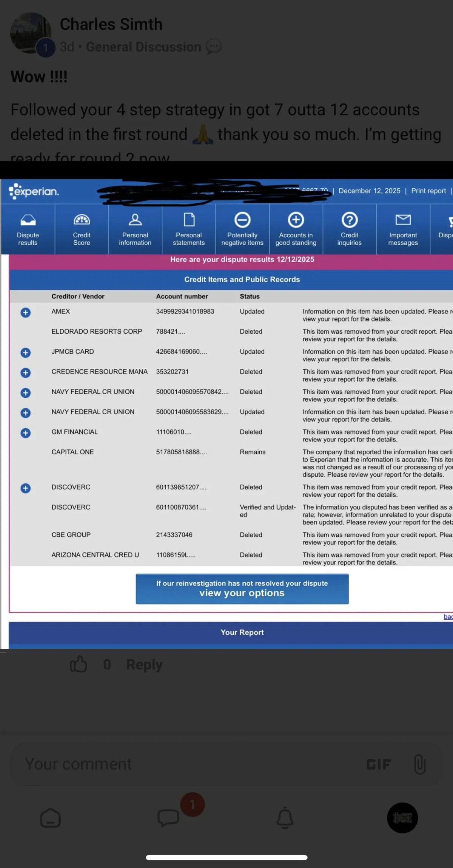Attach a file with the paperclip icon
The height and width of the screenshot is (868, 453).
click(420, 765)
